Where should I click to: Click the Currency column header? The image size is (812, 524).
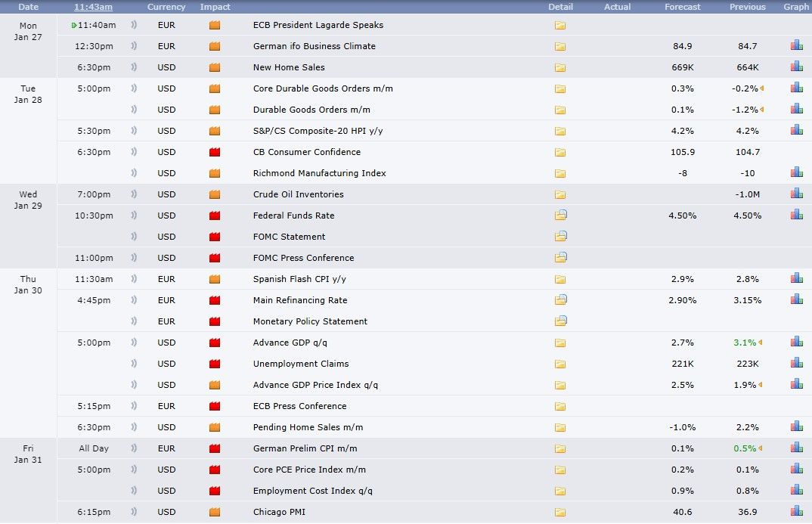[166, 7]
